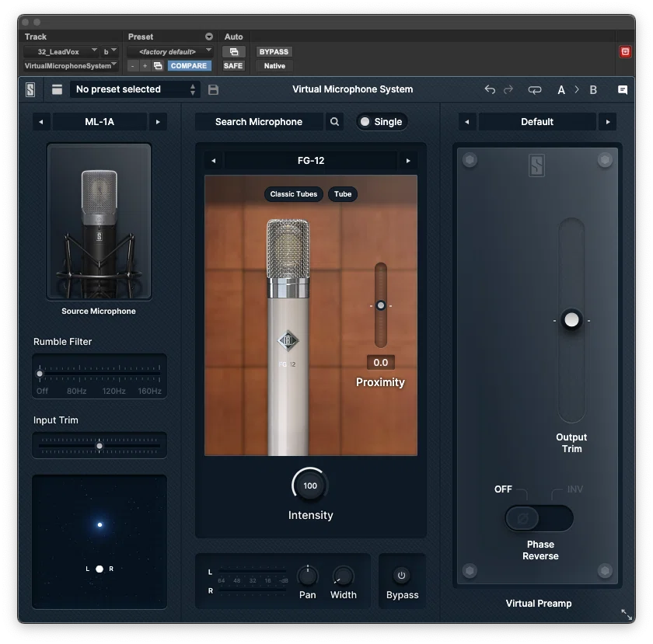Click the search magnifier icon
Screen dimensions: 653x644
pyautogui.click(x=334, y=121)
